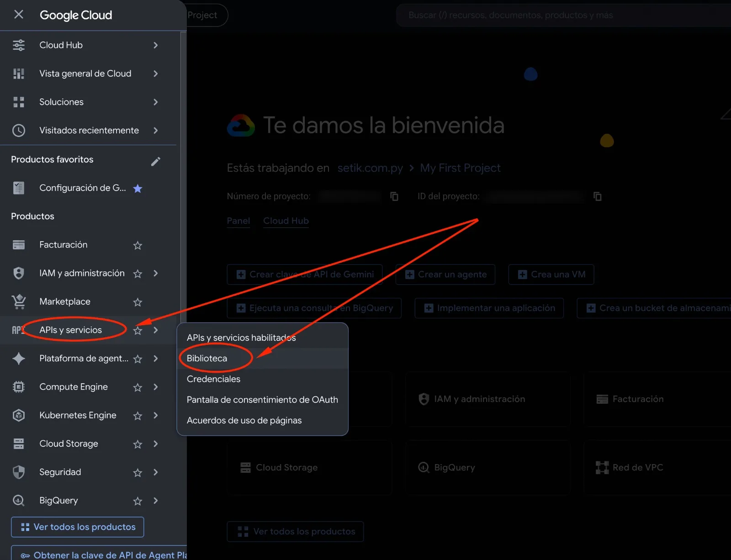This screenshot has width=731, height=560.
Task: Click the BigQuery magnifier icon in the sidebar
Action: [19, 501]
